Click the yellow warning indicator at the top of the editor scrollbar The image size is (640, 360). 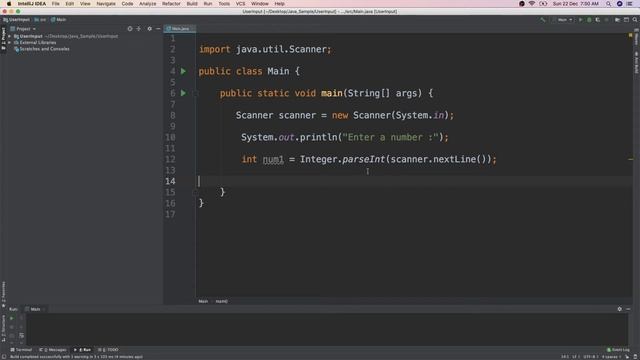[631, 36]
